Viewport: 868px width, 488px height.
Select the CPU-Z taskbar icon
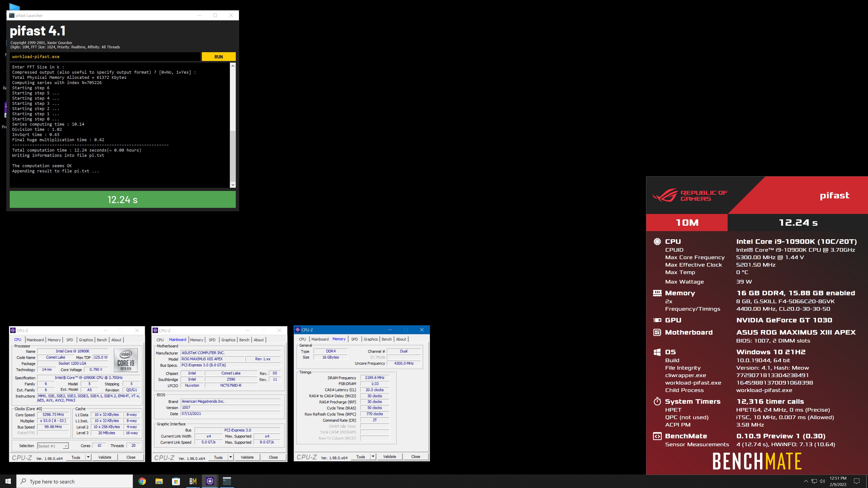pyautogui.click(x=210, y=481)
